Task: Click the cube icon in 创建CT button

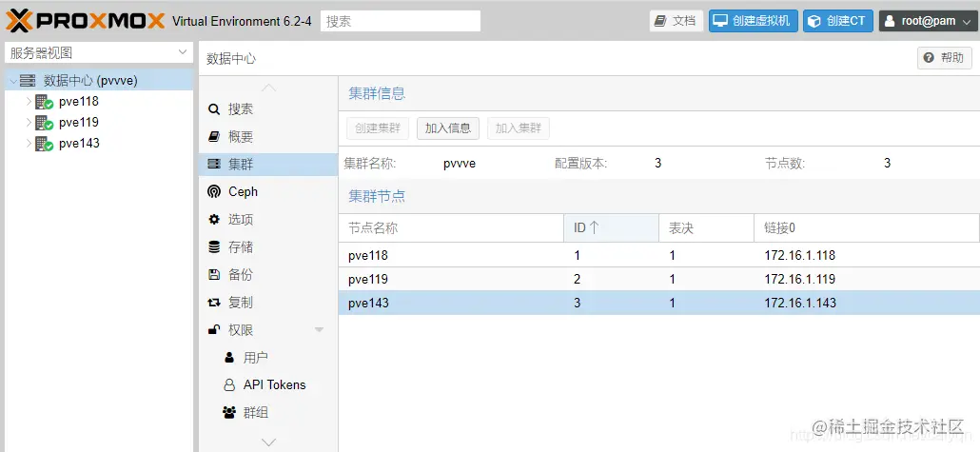Action: coord(813,21)
